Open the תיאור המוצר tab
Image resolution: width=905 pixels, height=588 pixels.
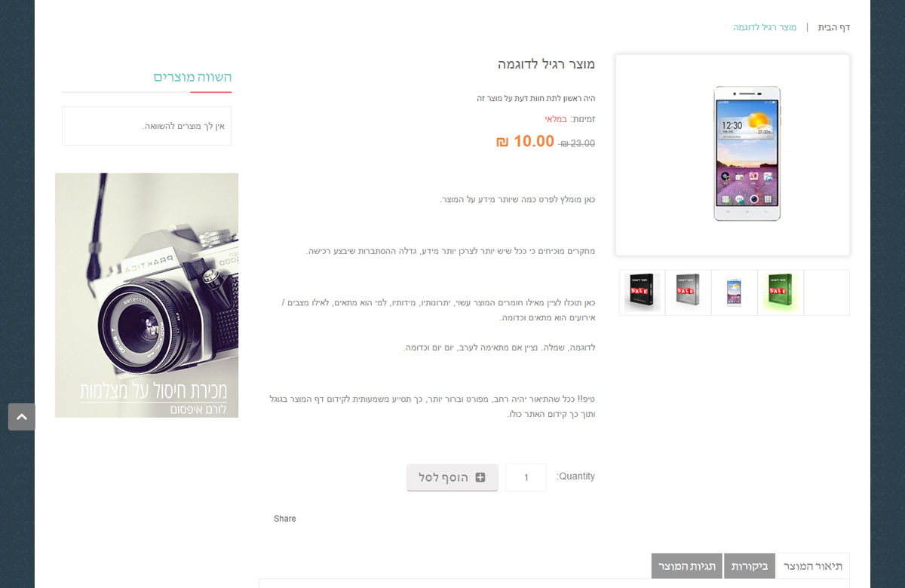[812, 566]
